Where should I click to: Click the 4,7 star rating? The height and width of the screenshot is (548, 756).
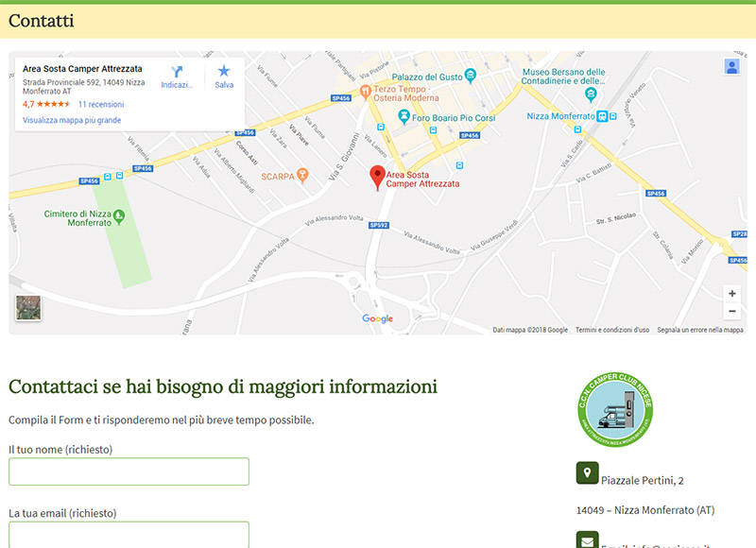[46, 104]
